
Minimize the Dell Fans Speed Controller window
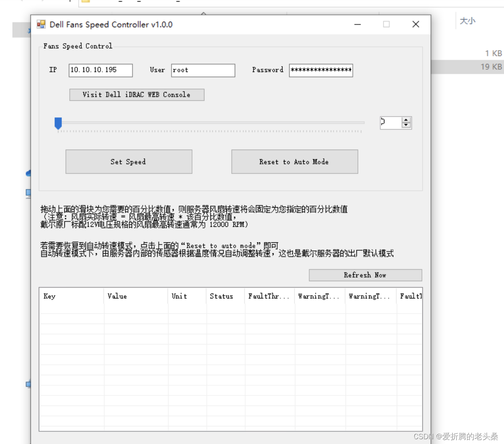358,24
